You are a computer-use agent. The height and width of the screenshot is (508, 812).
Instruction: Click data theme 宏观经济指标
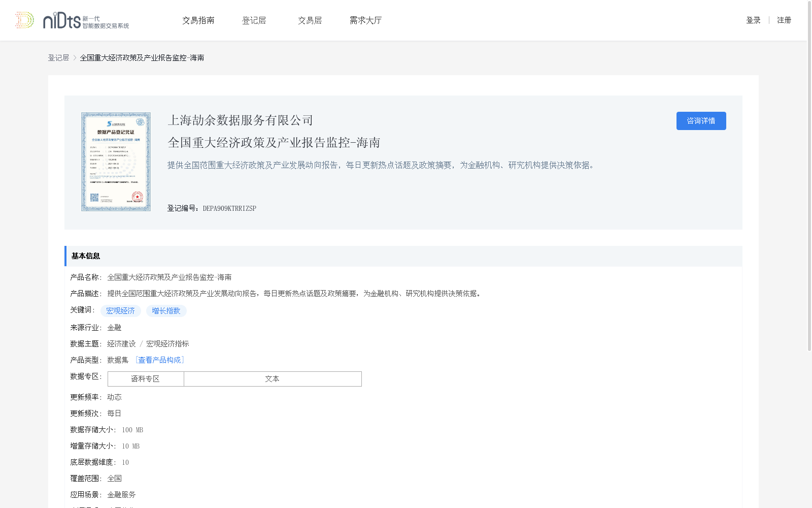click(x=167, y=344)
